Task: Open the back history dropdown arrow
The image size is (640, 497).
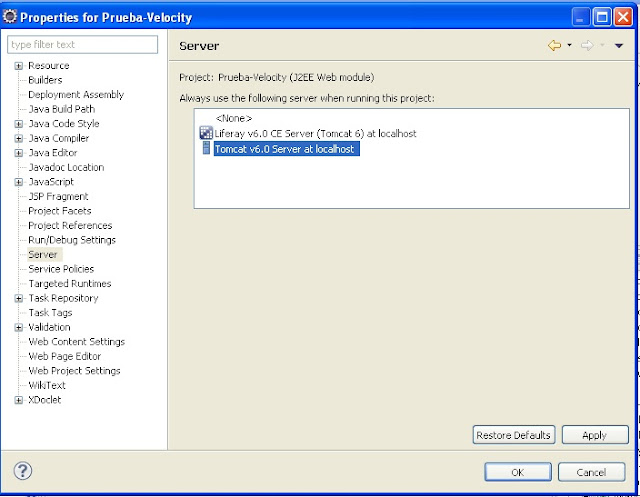Action: tap(569, 46)
